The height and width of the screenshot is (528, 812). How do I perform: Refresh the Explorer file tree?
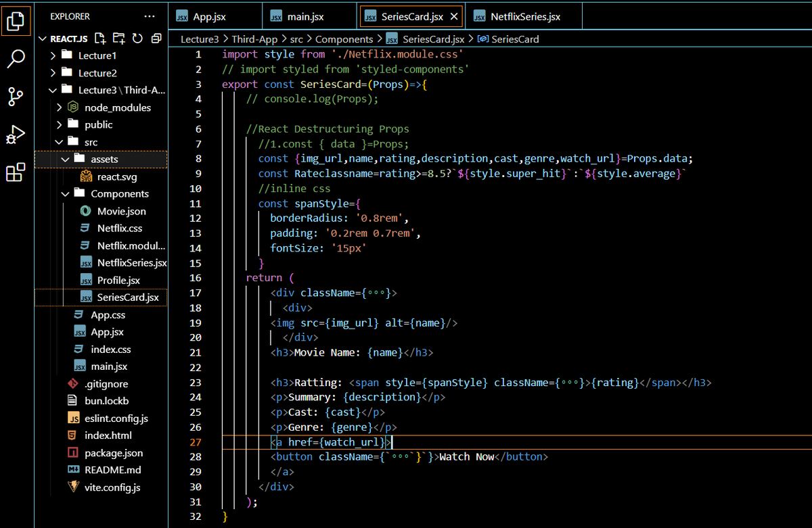(138, 38)
